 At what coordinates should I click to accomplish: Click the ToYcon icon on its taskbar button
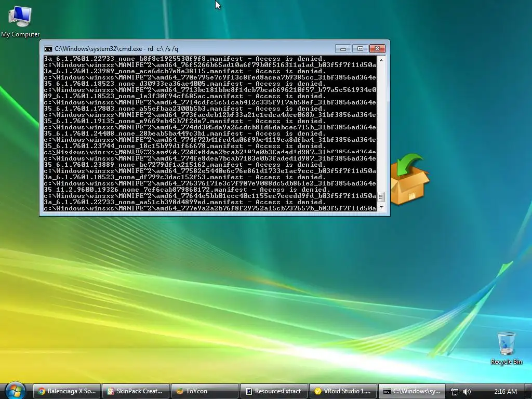tap(180, 391)
